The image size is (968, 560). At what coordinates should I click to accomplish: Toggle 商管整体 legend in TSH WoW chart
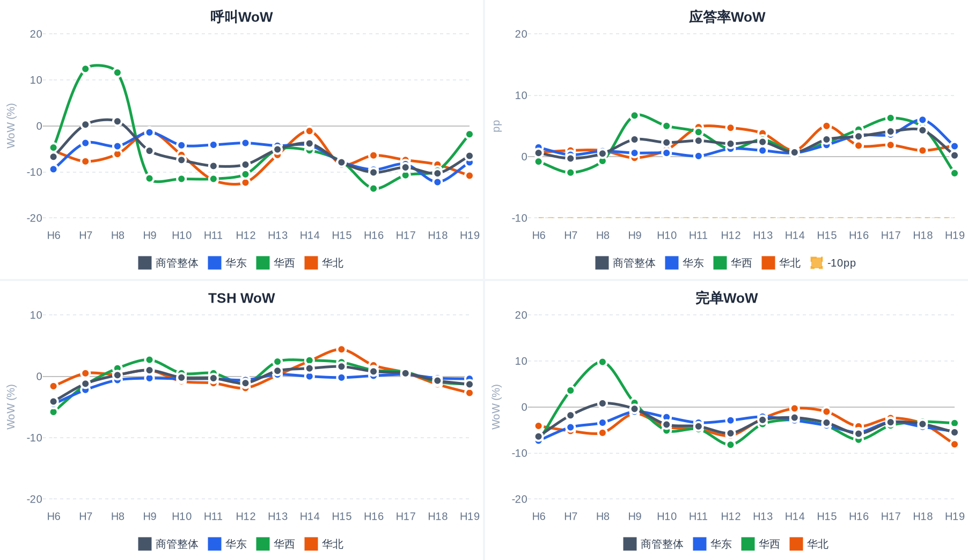tap(168, 544)
